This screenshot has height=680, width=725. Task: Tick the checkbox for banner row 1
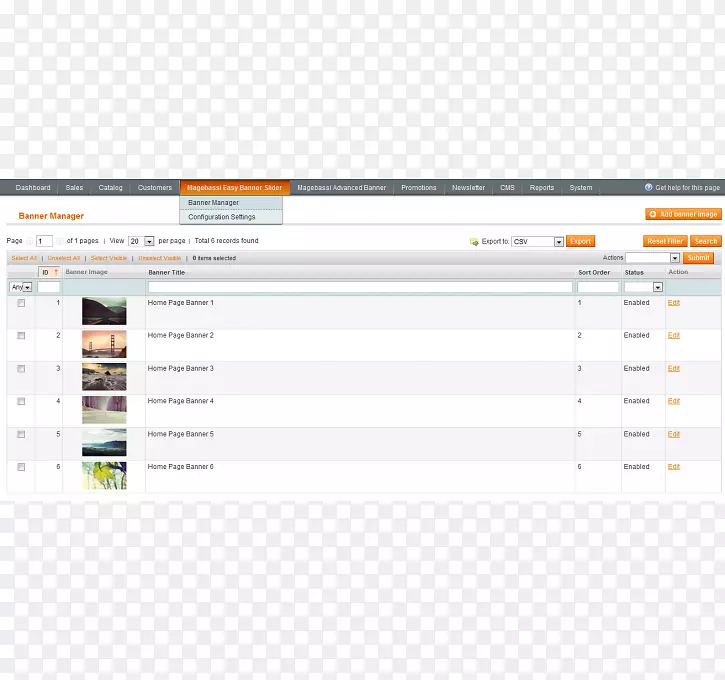(21, 303)
